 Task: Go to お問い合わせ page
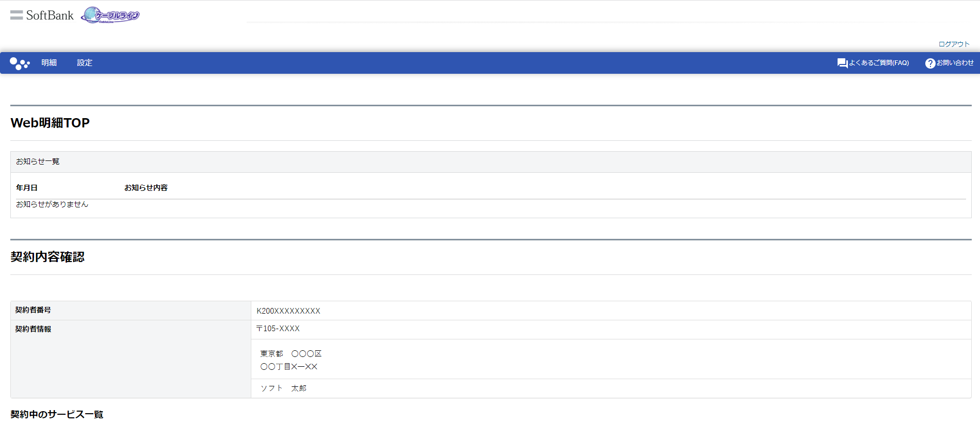click(x=955, y=63)
